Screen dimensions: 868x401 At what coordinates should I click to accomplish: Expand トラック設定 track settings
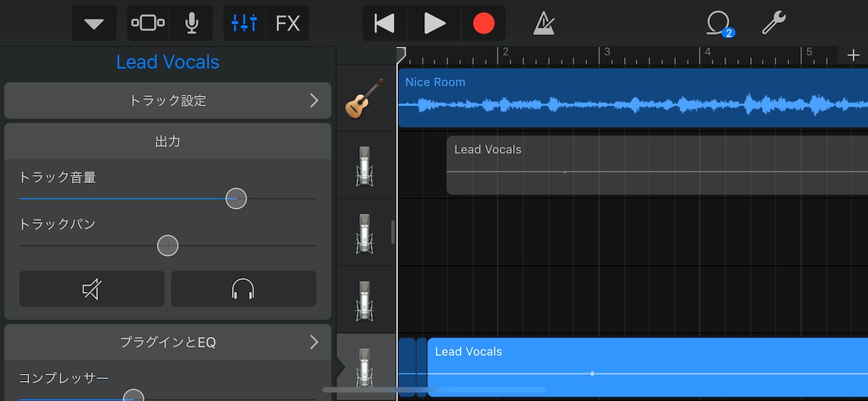[x=168, y=100]
